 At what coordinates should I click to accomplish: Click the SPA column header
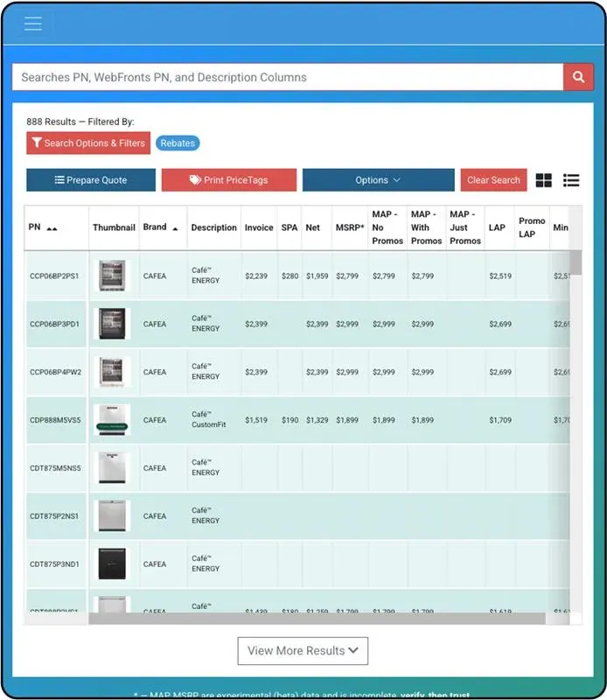point(290,227)
